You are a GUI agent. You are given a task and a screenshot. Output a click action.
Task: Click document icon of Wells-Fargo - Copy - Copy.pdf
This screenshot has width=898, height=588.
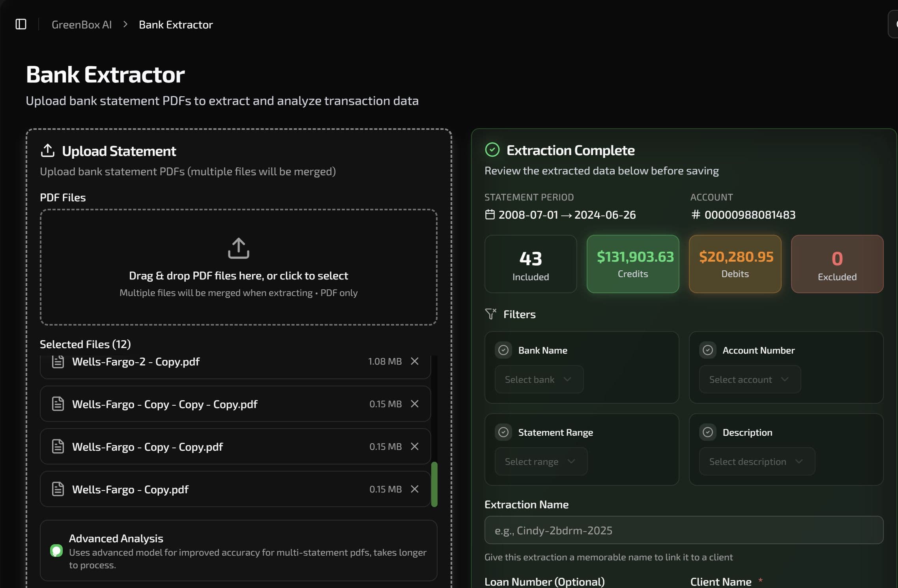(x=58, y=446)
